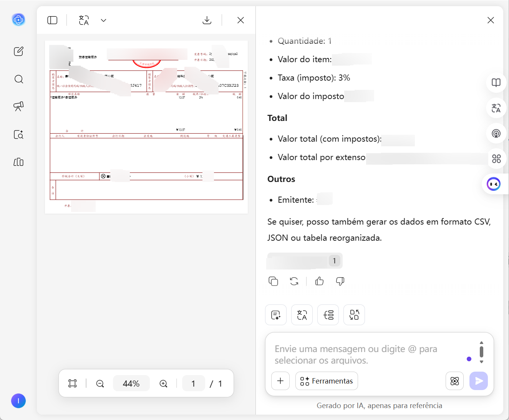Open the podcast broadcast floating button

click(x=496, y=133)
